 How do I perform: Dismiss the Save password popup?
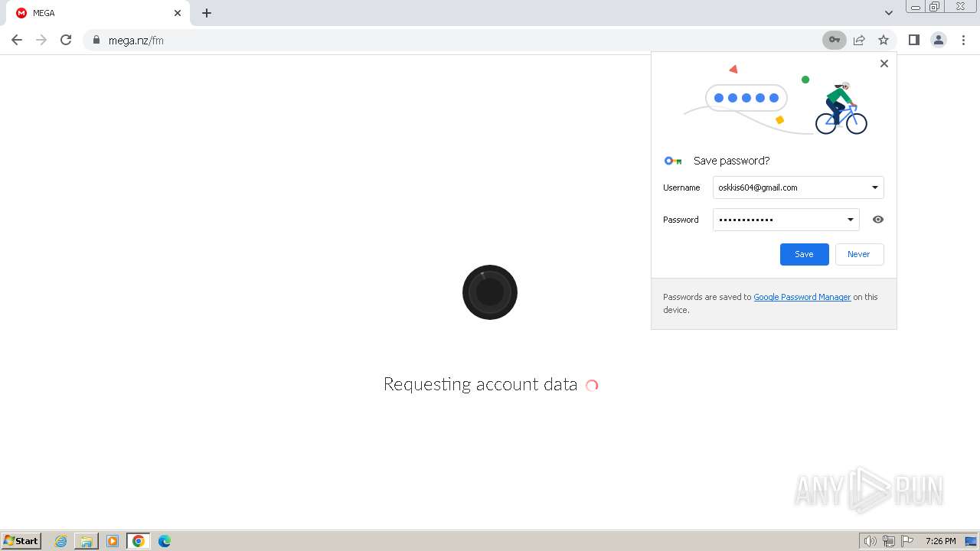pos(884,64)
